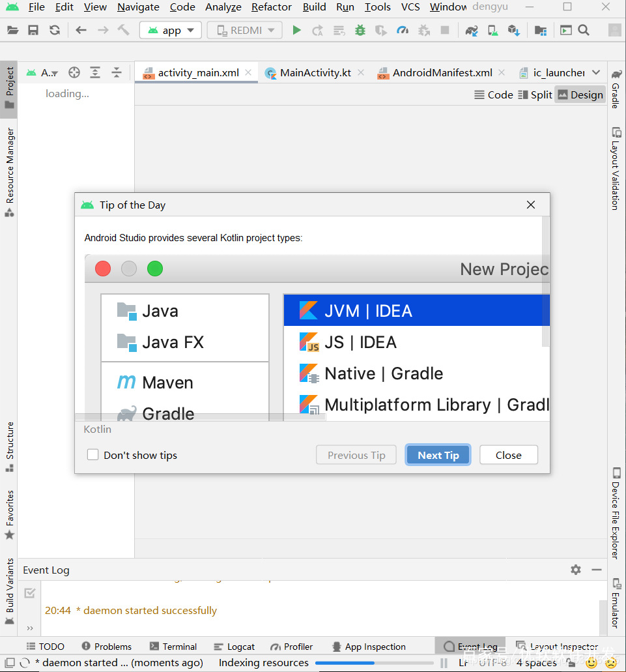Change the 4 spaces indent setting
Viewport: 626px width, 672px height.
click(x=536, y=663)
